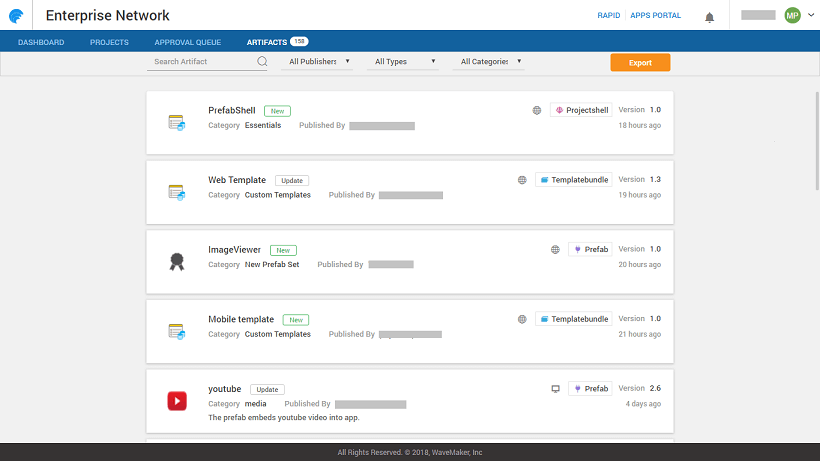The width and height of the screenshot is (820, 461).
Task: Open the Apps Portal link
Action: [656, 16]
